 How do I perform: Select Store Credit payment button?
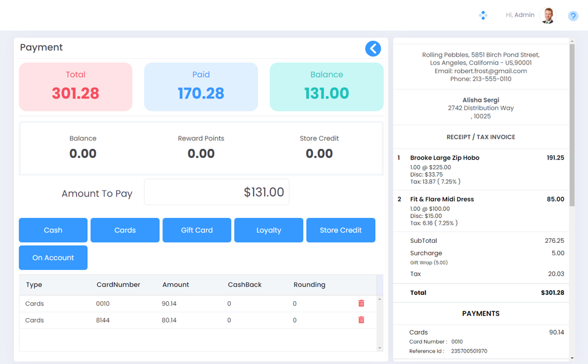coord(341,230)
